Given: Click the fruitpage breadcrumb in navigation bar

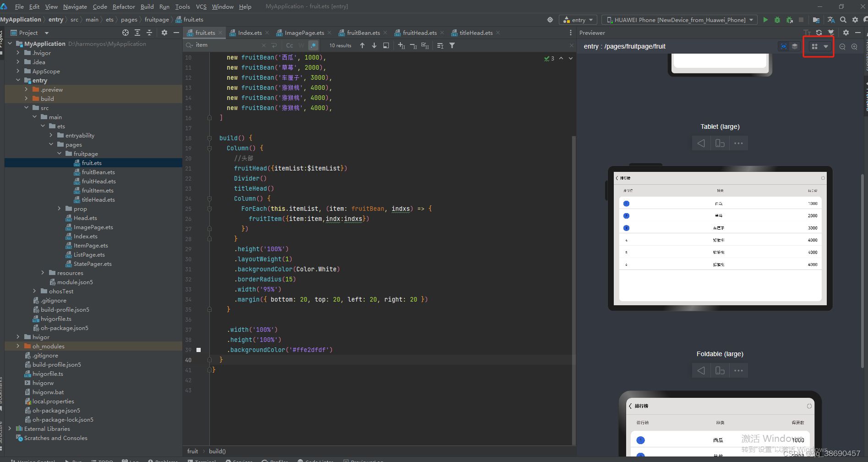Looking at the screenshot, I should tap(157, 20).
